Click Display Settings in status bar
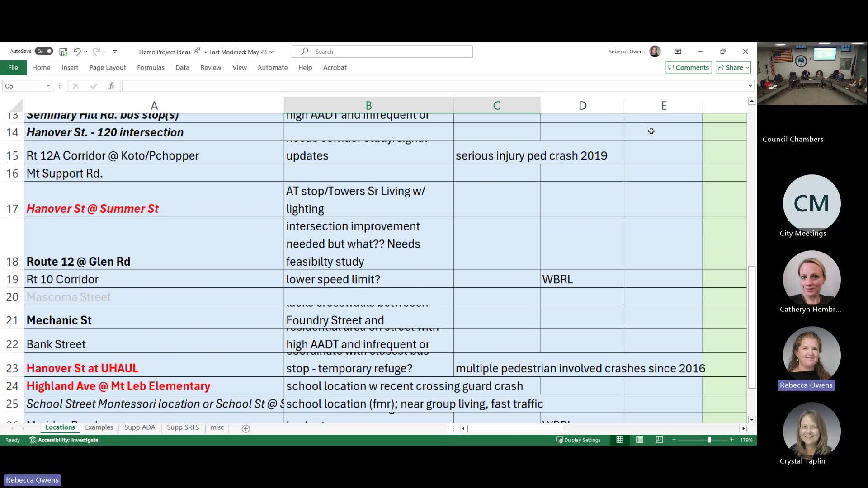This screenshot has width=868, height=488. coord(578,440)
